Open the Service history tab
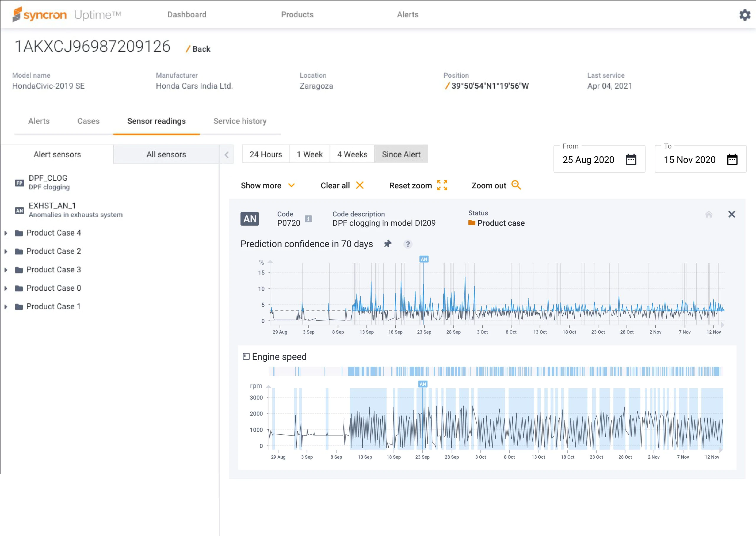The width and height of the screenshot is (756, 536). (x=240, y=121)
